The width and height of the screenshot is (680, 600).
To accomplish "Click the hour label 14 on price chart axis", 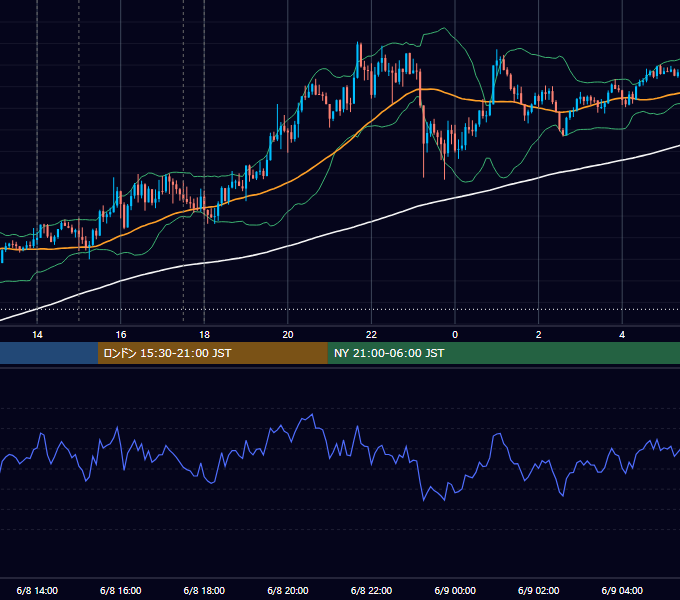I will (x=37, y=335).
